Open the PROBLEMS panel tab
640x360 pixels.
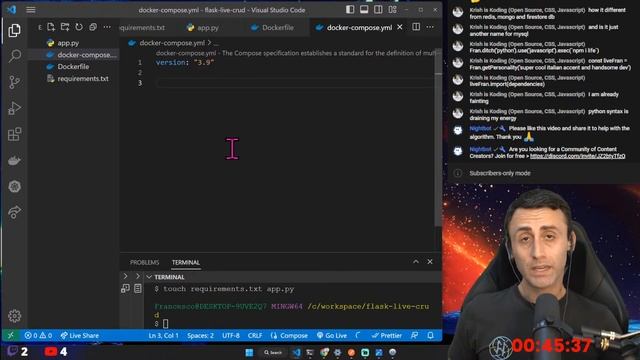click(144, 262)
